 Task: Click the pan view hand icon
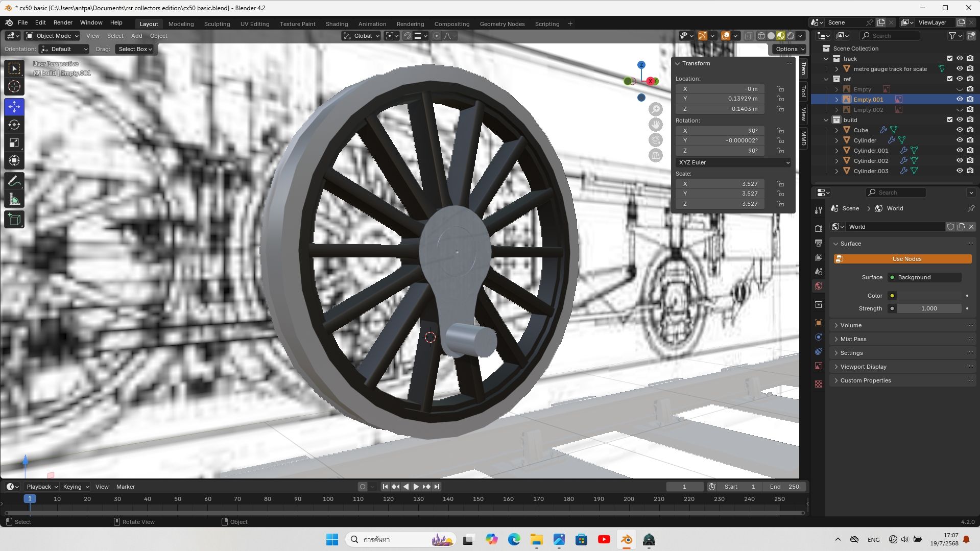click(656, 125)
